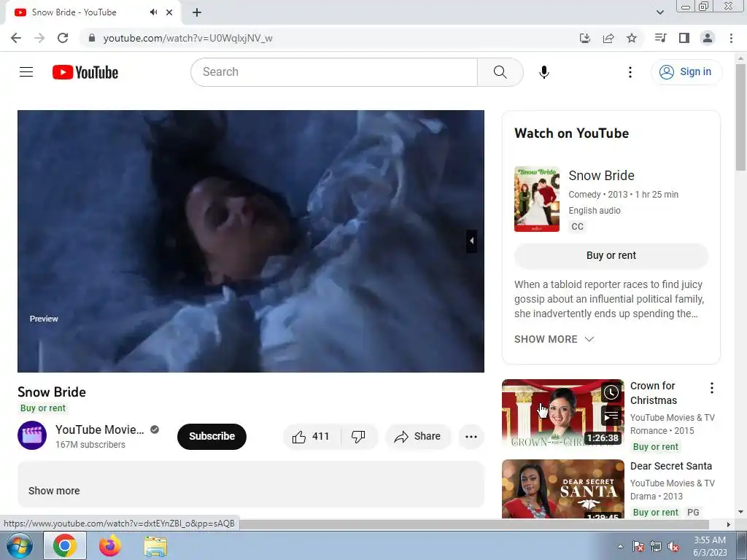Open Chrome three-dot menu
747x560 pixels.
coord(731,38)
